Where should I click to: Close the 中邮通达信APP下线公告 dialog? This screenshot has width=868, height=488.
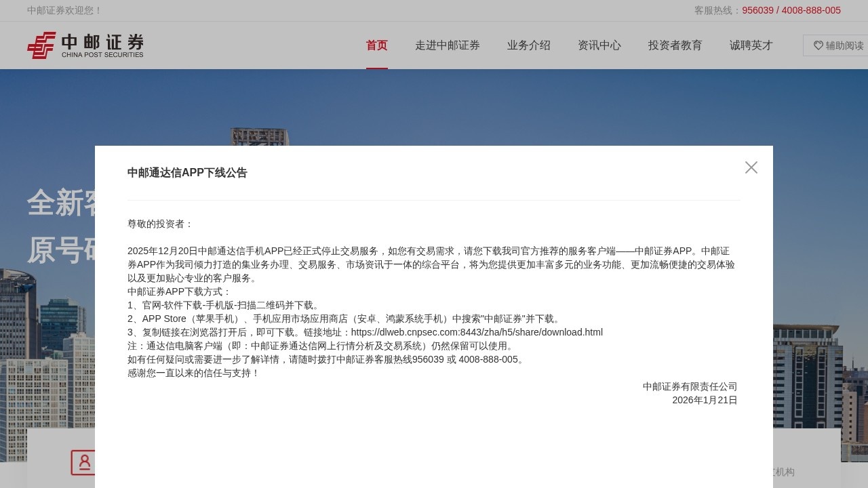[751, 167]
